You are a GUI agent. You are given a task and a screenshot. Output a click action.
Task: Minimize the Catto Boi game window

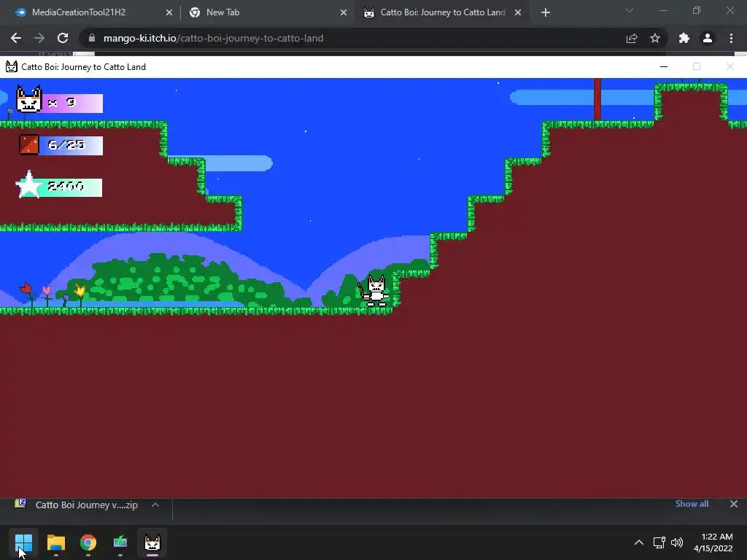click(x=664, y=66)
